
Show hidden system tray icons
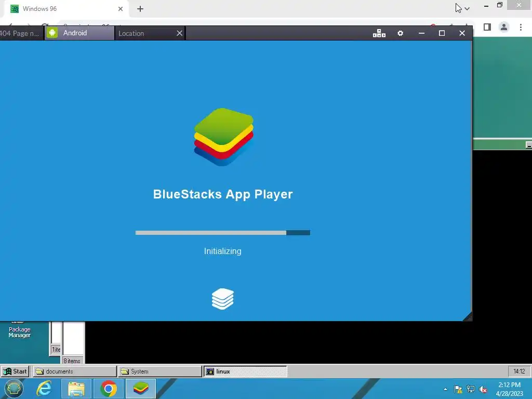pyautogui.click(x=445, y=389)
